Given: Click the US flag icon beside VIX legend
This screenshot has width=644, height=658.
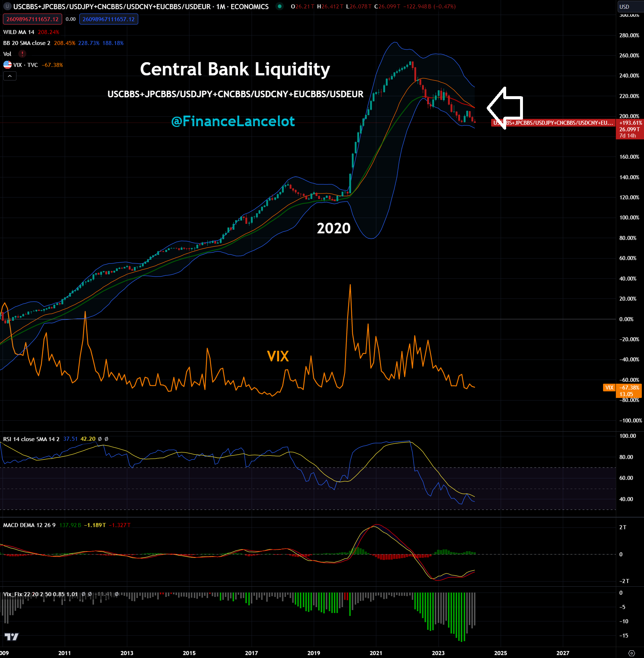Looking at the screenshot, I should (7, 65).
